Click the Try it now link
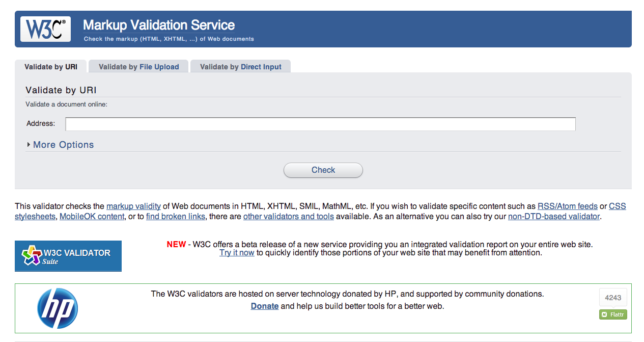Viewport: 644px width, 342px height. [x=237, y=253]
